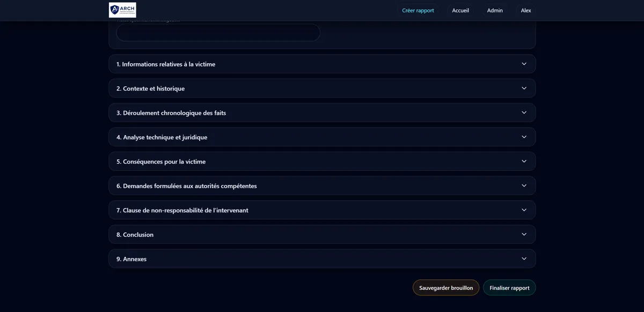The height and width of the screenshot is (312, 644).
Task: Open the 'Alex' user account menu
Action: (x=525, y=10)
